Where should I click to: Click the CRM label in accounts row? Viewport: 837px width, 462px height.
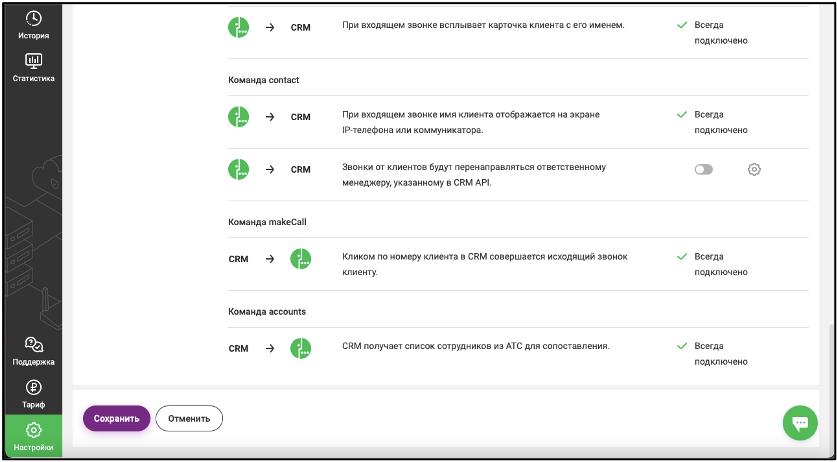[x=238, y=349]
